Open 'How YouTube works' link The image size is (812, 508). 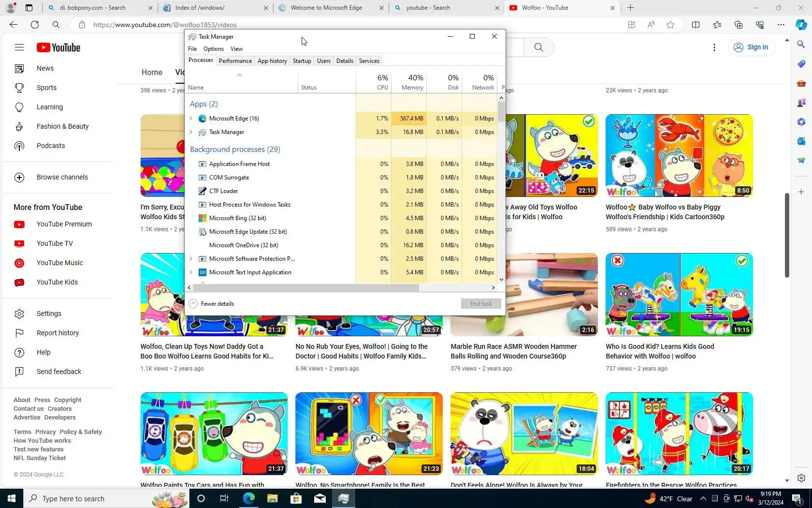point(42,441)
